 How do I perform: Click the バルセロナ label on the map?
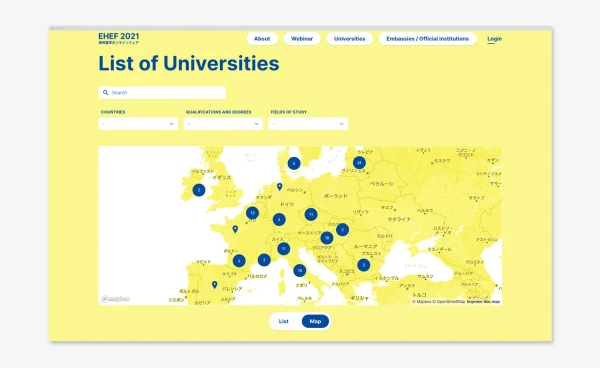(258, 276)
